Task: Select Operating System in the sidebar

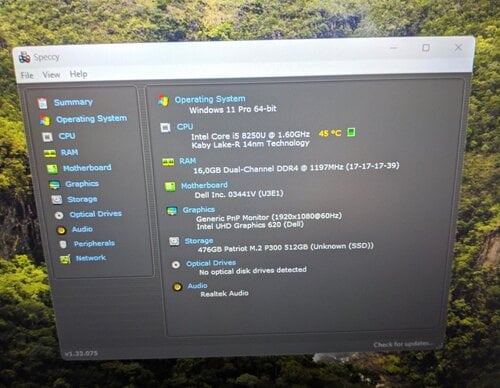Action: (x=91, y=119)
